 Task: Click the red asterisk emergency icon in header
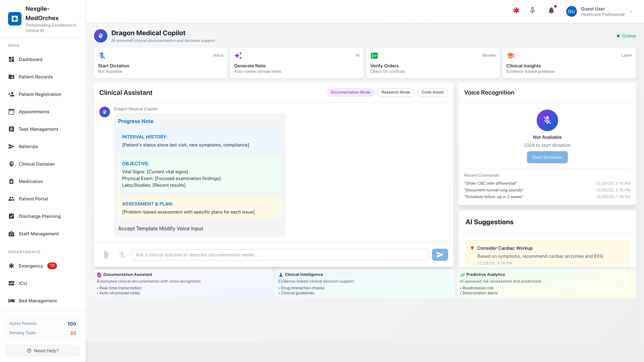516,11
